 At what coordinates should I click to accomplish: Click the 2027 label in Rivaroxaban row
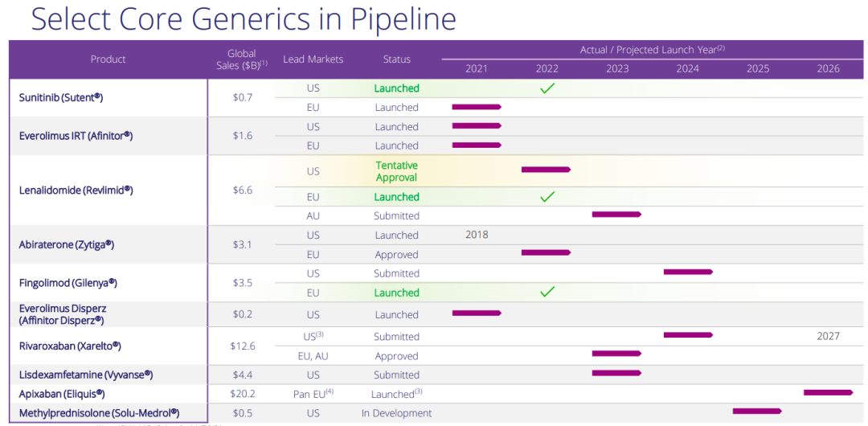[x=828, y=336]
